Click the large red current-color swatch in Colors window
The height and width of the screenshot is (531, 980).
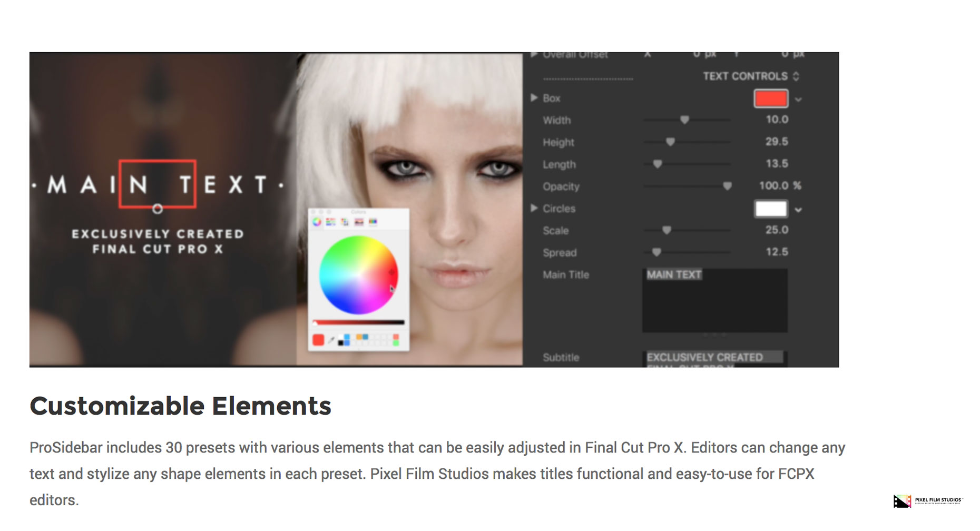pos(318,340)
